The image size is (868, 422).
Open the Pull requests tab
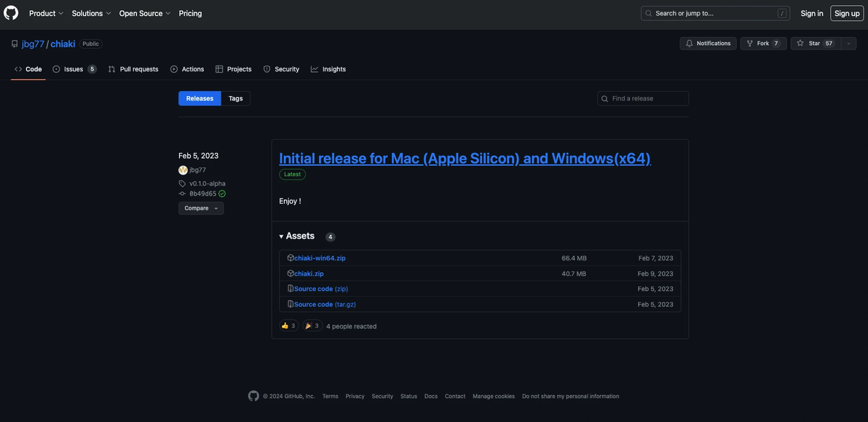pos(138,69)
